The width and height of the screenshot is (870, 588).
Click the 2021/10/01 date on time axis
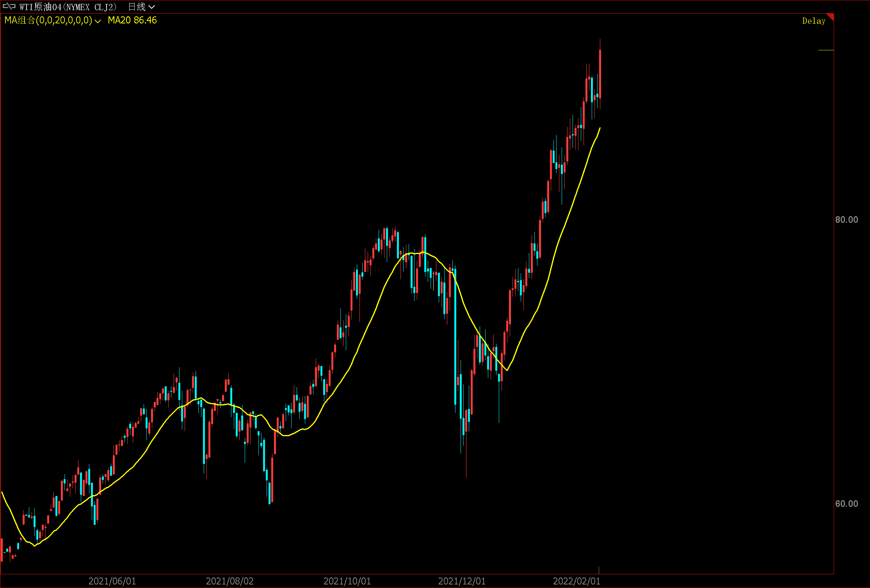pyautogui.click(x=347, y=581)
